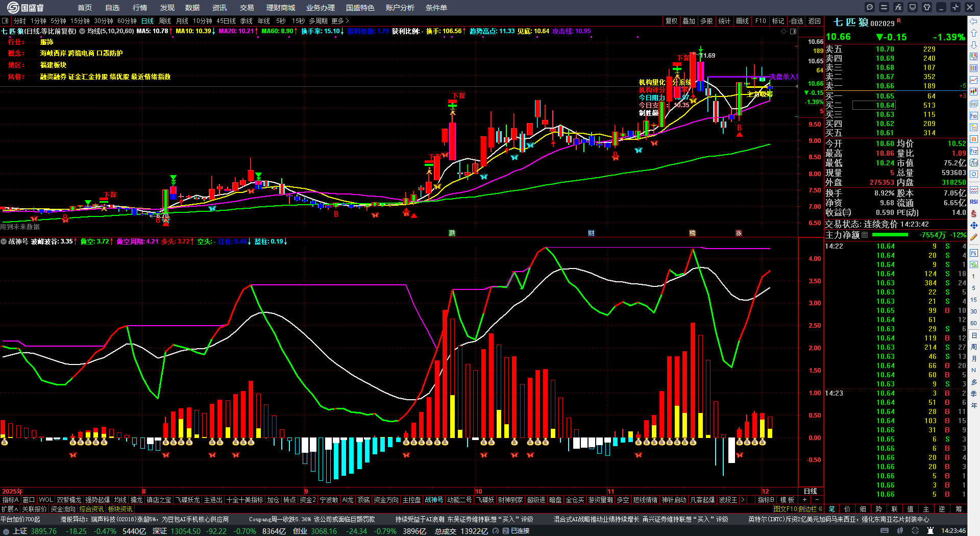980x536 pixels.
Task: Toggle 复权 price adjustment
Action: pos(671,21)
